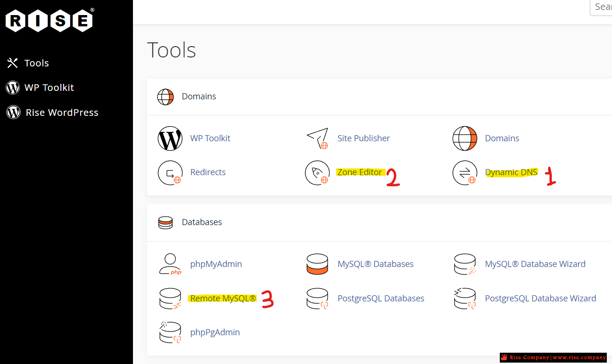
Task: Click the MySQL Database Wizard icon
Action: coord(465,264)
